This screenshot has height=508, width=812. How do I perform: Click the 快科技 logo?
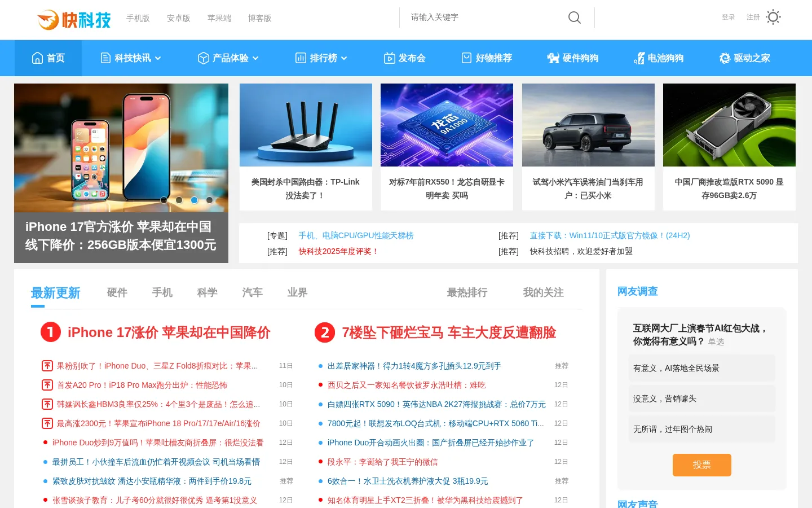point(74,20)
